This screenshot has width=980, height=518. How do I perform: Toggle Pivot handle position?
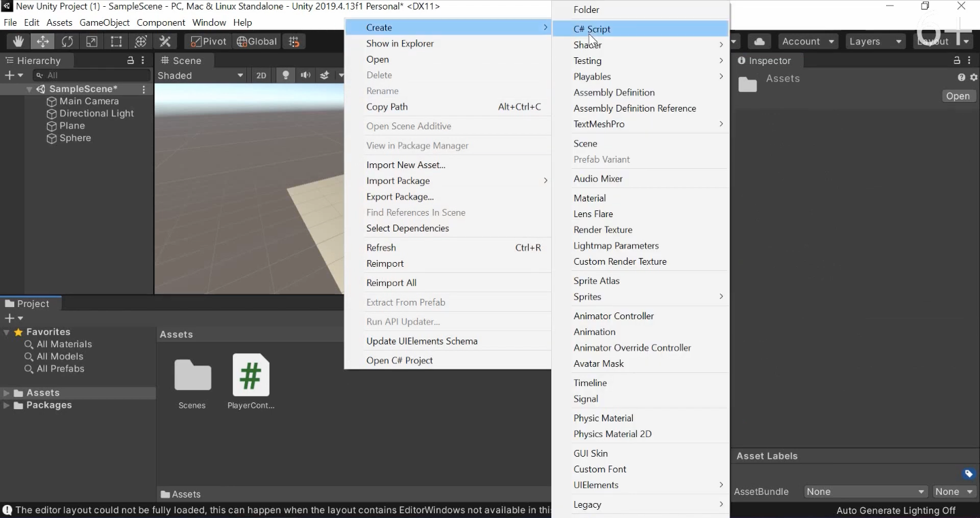coord(208,42)
